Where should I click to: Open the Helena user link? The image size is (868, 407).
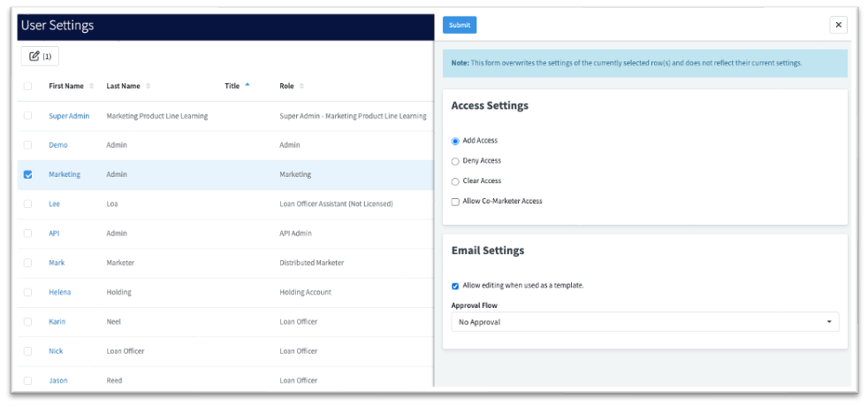click(x=60, y=292)
